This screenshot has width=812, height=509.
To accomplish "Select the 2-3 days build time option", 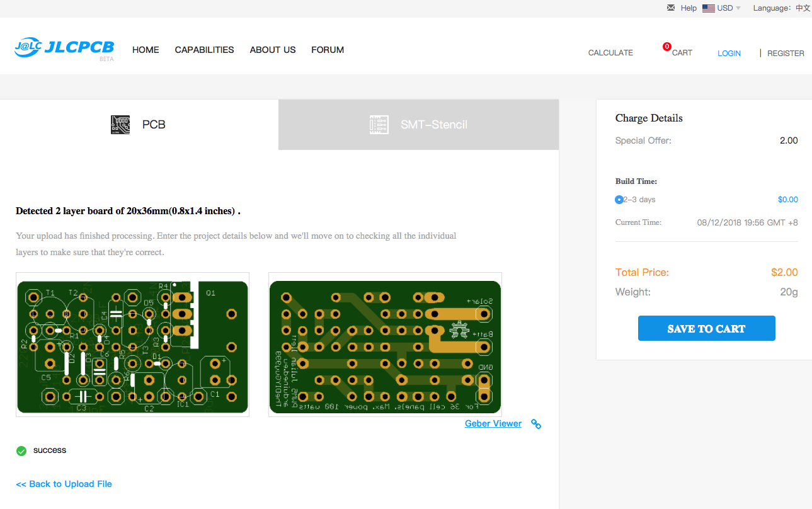I will [619, 200].
